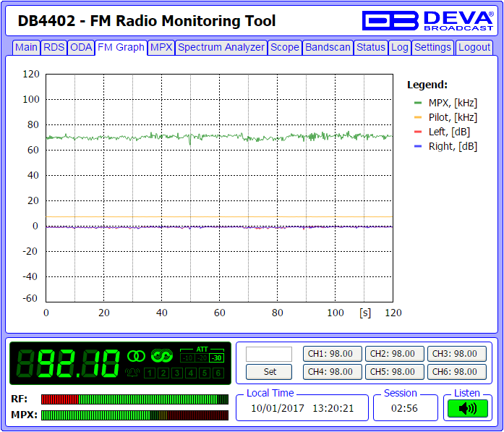This screenshot has width=504, height=432.
Task: Click the RDS swirl indicator icon
Action: coord(162,356)
